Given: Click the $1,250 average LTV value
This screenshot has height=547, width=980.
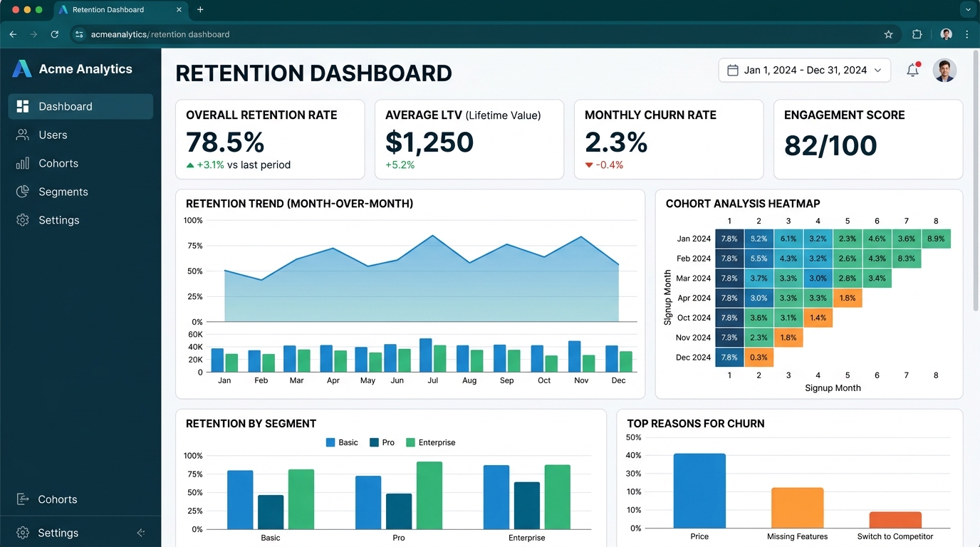Looking at the screenshot, I should click(x=429, y=142).
